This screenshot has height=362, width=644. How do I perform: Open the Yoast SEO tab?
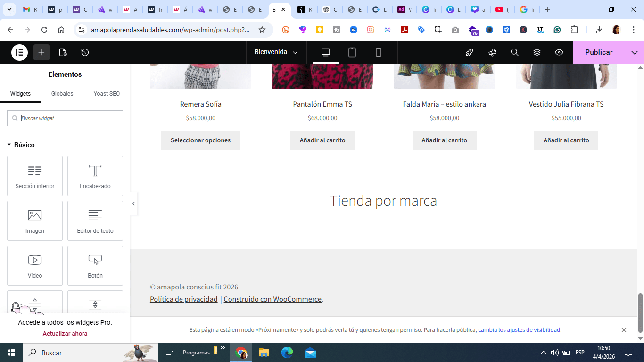[x=107, y=94]
